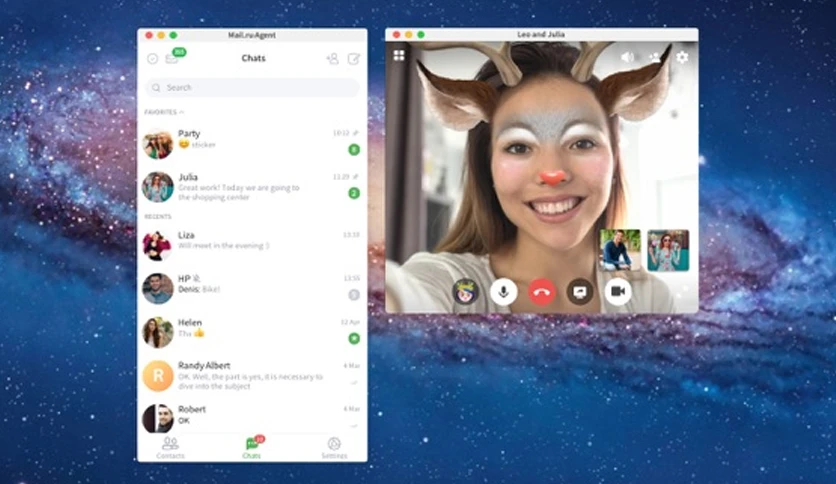Open the grid view in video call

399,55
